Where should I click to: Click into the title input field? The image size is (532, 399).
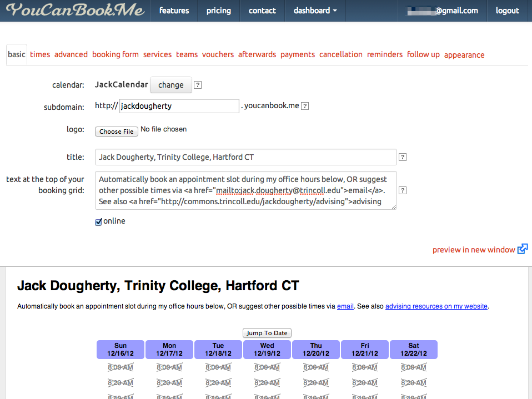tap(245, 157)
